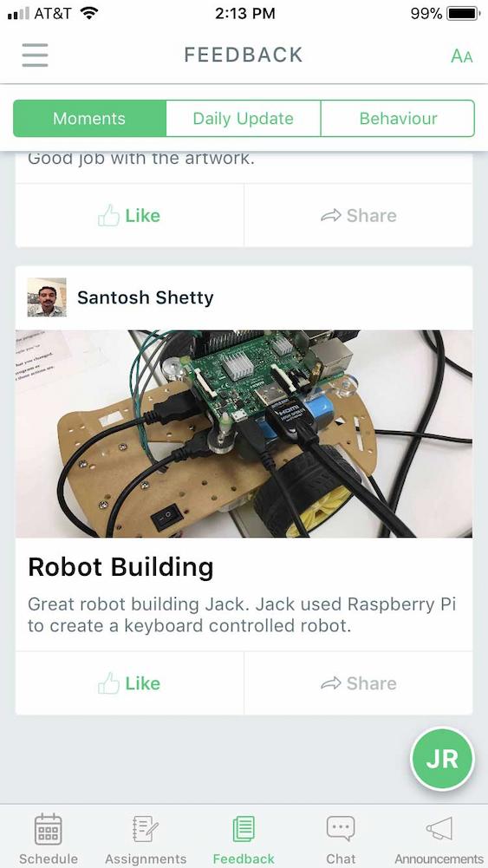The height and width of the screenshot is (868, 488).
Task: Open the Schedule calendar icon
Action: (49, 829)
